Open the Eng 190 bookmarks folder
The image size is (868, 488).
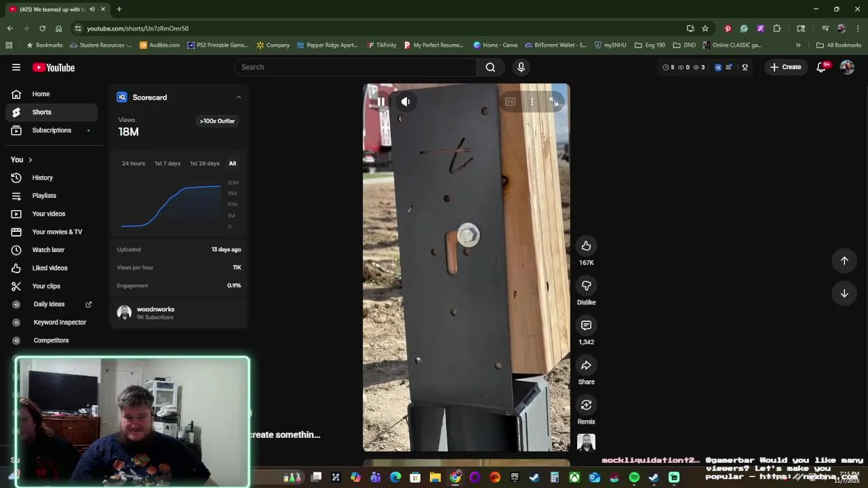point(650,45)
